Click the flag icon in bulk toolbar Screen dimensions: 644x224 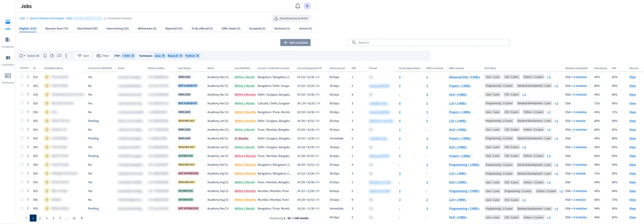[59, 56]
